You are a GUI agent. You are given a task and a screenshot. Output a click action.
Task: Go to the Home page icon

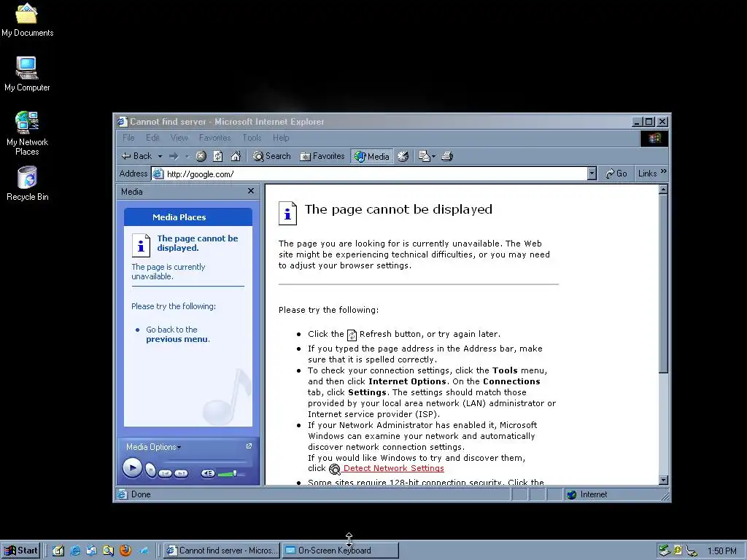click(x=236, y=156)
